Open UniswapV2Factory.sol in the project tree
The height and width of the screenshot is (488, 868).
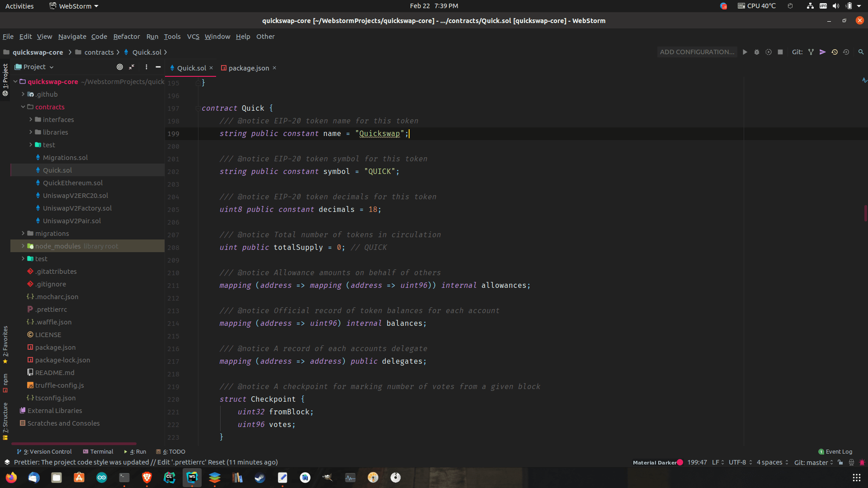point(77,208)
